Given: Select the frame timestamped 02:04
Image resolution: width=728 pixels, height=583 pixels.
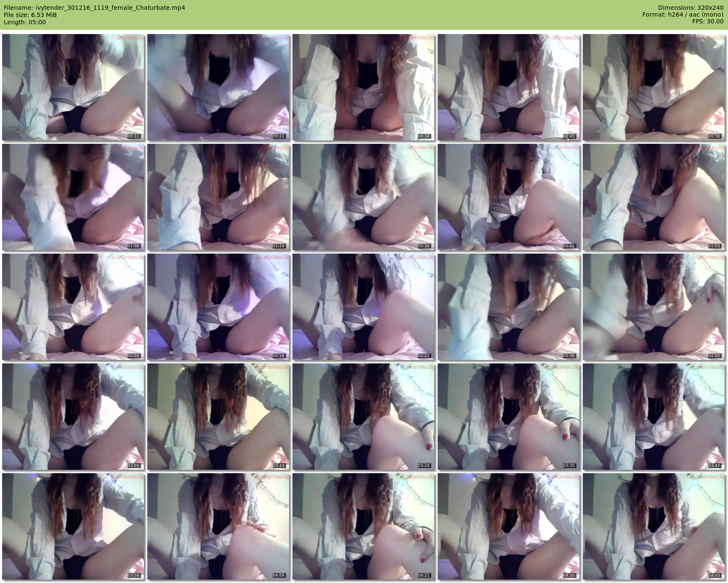Looking at the screenshot, I should pos(73,307).
